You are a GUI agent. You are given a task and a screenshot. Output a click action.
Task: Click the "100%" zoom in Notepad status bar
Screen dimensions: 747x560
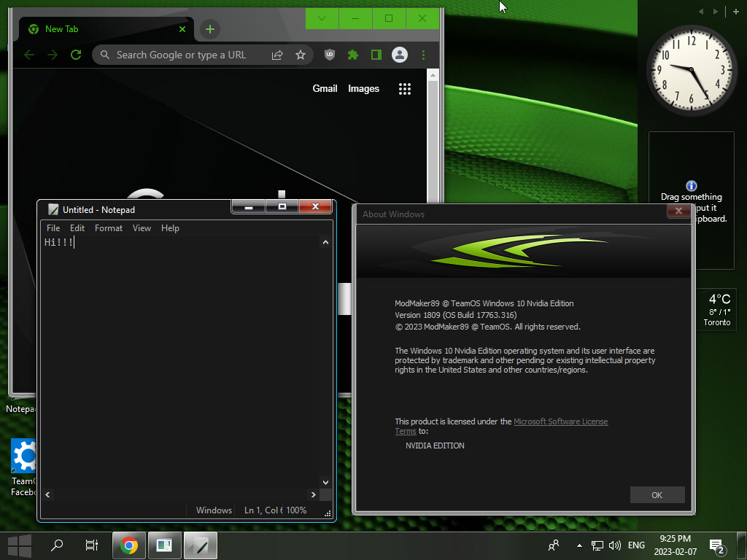[296, 510]
